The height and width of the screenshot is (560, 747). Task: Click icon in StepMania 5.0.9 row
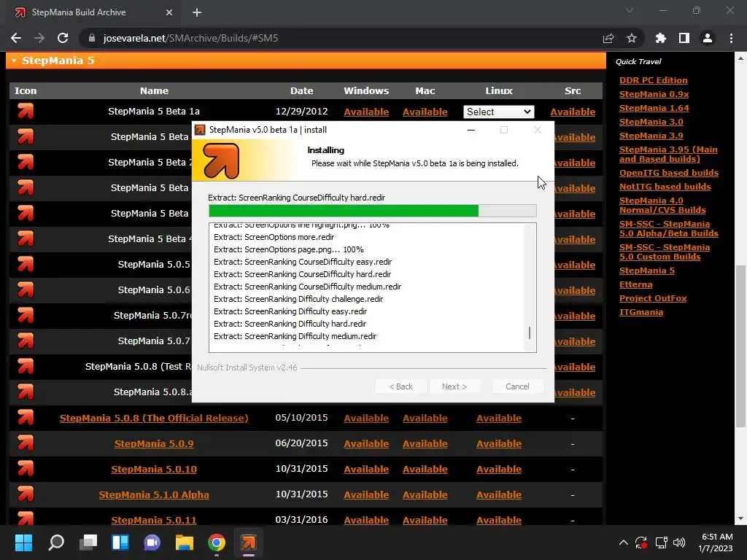click(26, 443)
